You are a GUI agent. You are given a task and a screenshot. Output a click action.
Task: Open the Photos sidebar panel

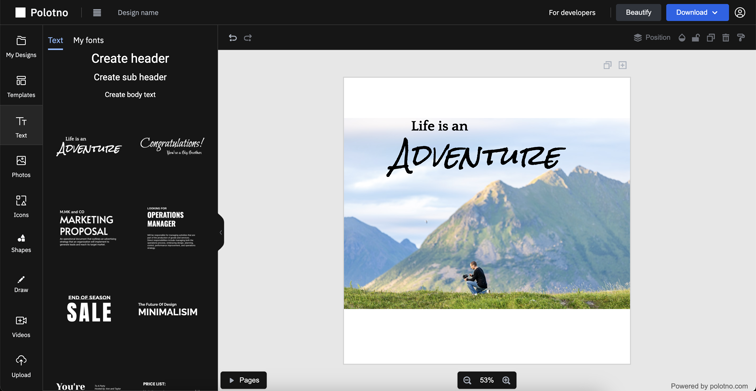(x=21, y=166)
